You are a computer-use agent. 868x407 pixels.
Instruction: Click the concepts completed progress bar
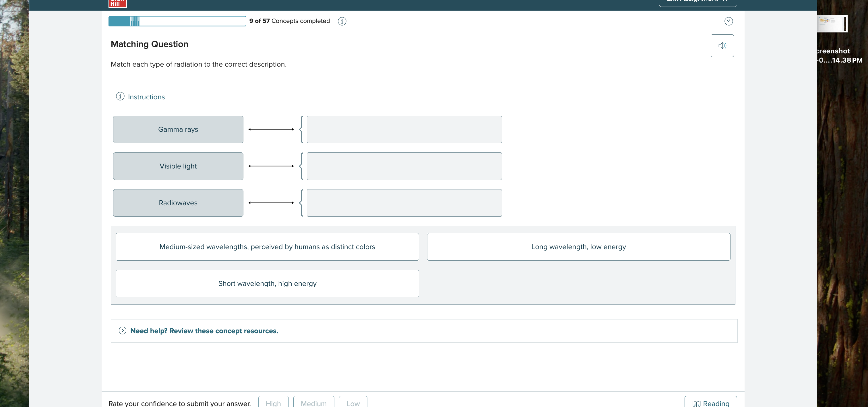point(177,21)
